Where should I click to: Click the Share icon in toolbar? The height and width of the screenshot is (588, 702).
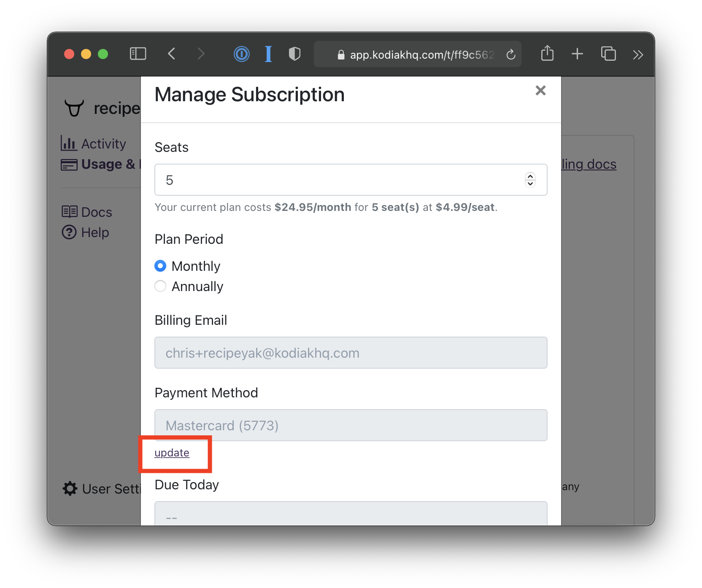[547, 54]
